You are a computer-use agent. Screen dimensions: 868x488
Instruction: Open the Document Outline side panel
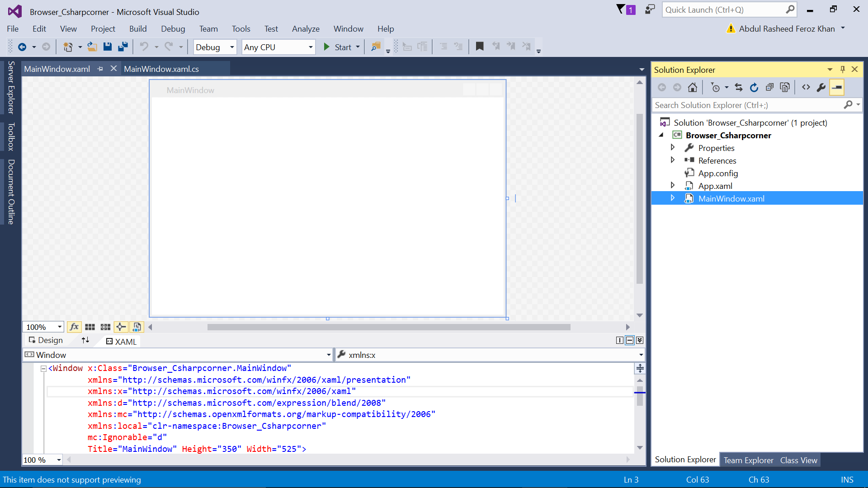(x=11, y=192)
